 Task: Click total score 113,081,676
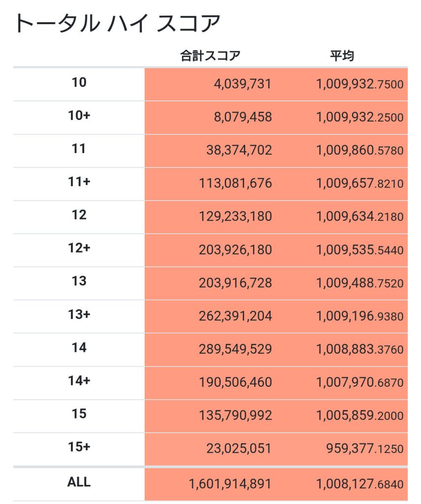(x=235, y=183)
